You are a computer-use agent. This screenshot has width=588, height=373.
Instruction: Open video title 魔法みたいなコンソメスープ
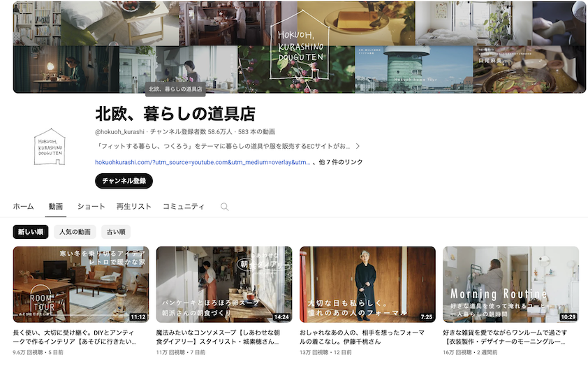[218, 337]
